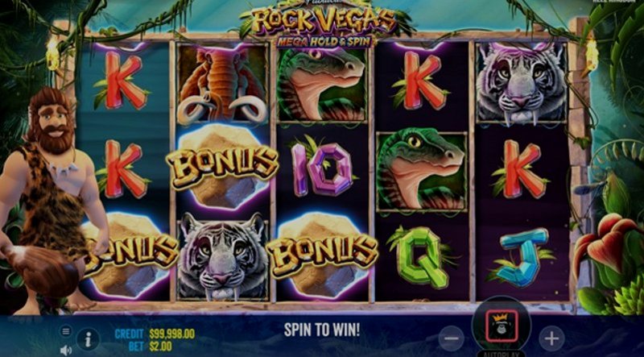Increase the bet with plus button
The height and width of the screenshot is (357, 644).
click(551, 338)
